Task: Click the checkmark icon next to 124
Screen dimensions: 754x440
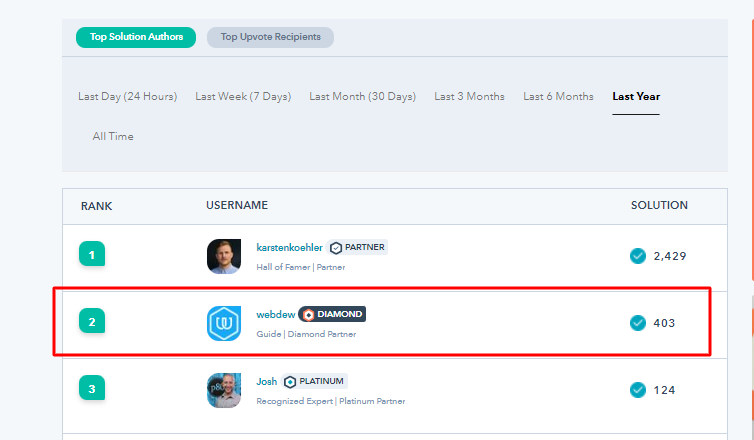Action: 638,390
